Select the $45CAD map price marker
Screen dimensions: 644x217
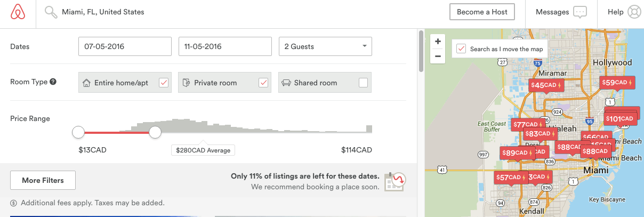click(546, 85)
